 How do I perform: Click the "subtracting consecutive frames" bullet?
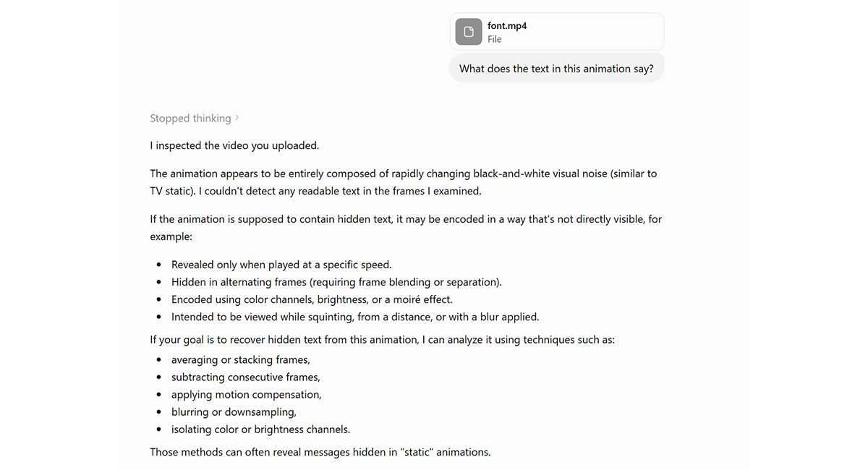[246, 377]
